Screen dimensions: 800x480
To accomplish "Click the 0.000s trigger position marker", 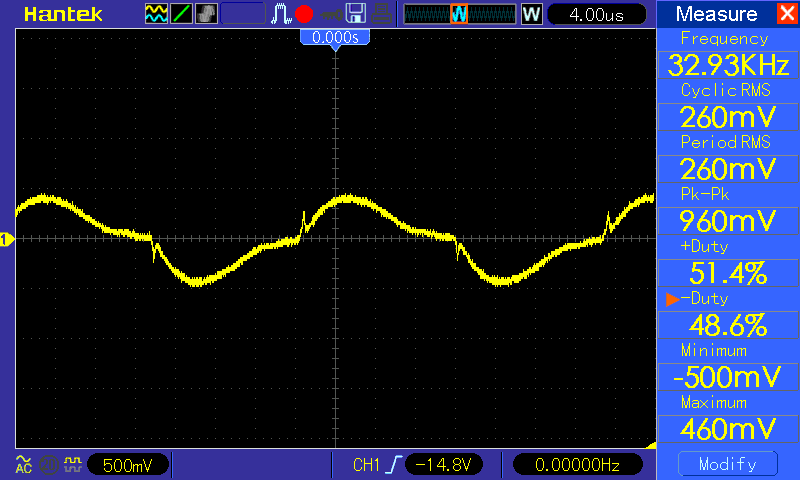I will 335,37.
